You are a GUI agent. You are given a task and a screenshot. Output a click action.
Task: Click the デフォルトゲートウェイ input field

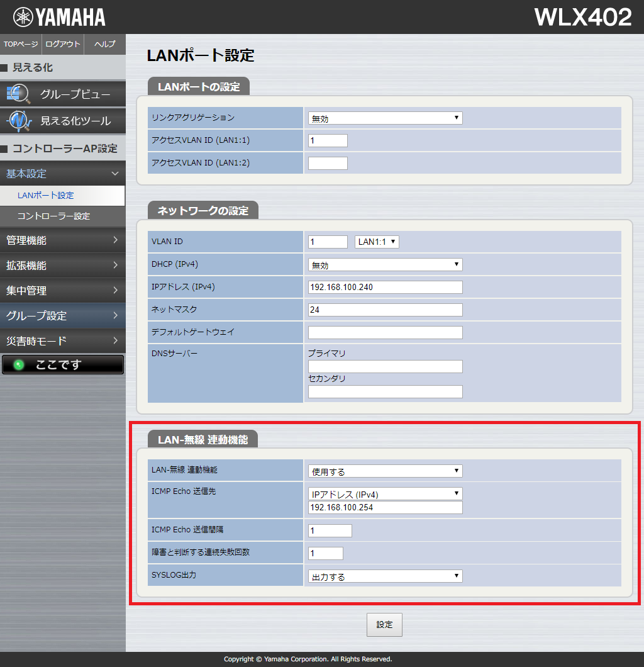click(x=385, y=333)
